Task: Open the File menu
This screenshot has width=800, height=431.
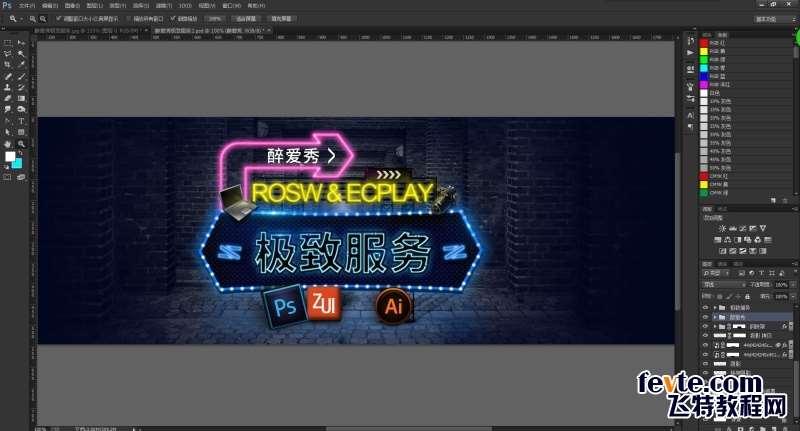Action: [x=27, y=6]
